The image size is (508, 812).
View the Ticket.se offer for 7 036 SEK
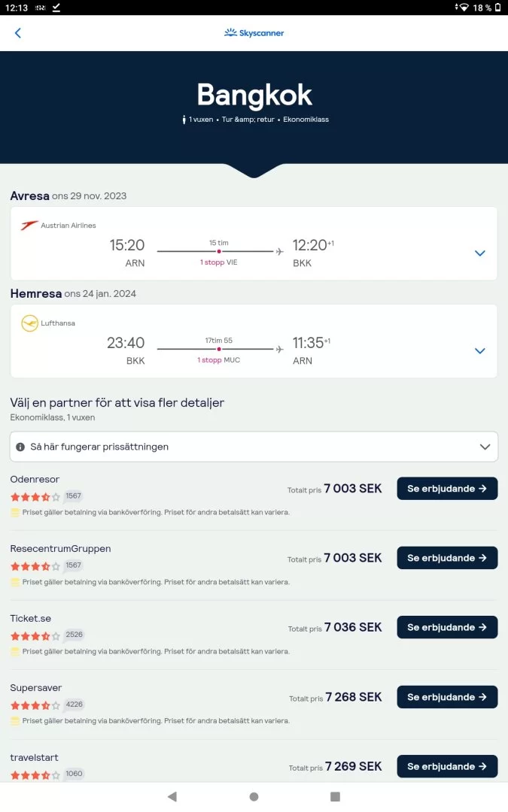(x=447, y=627)
